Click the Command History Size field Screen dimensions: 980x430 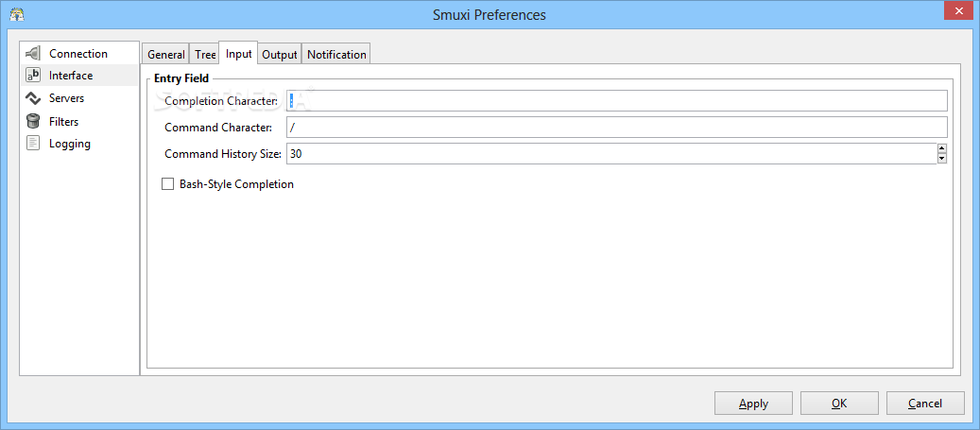click(x=611, y=154)
